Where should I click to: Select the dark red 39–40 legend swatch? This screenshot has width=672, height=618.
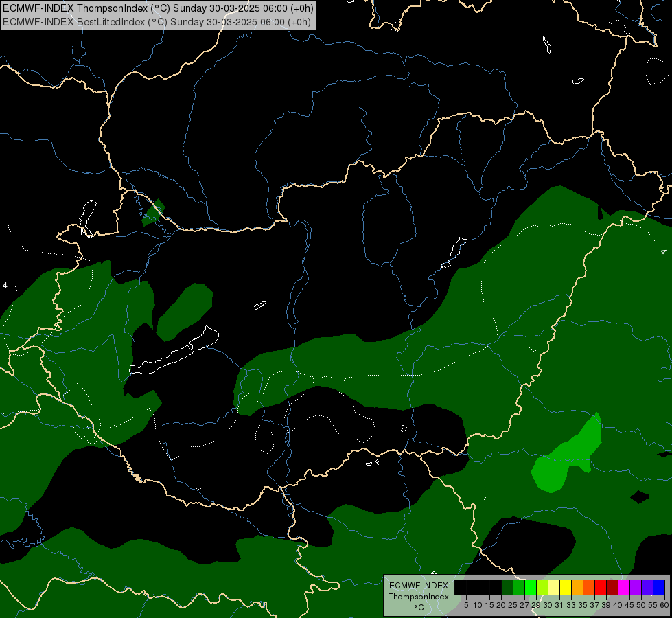point(612,588)
